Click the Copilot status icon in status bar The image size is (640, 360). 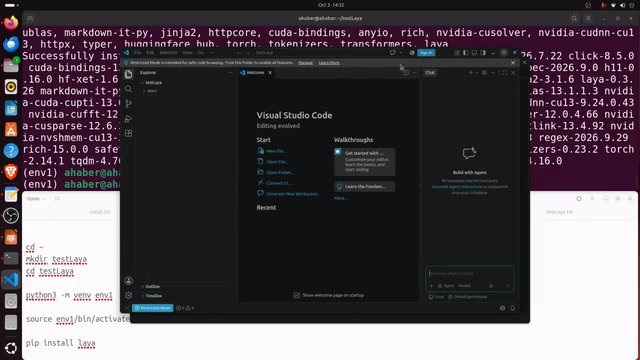pos(502,308)
